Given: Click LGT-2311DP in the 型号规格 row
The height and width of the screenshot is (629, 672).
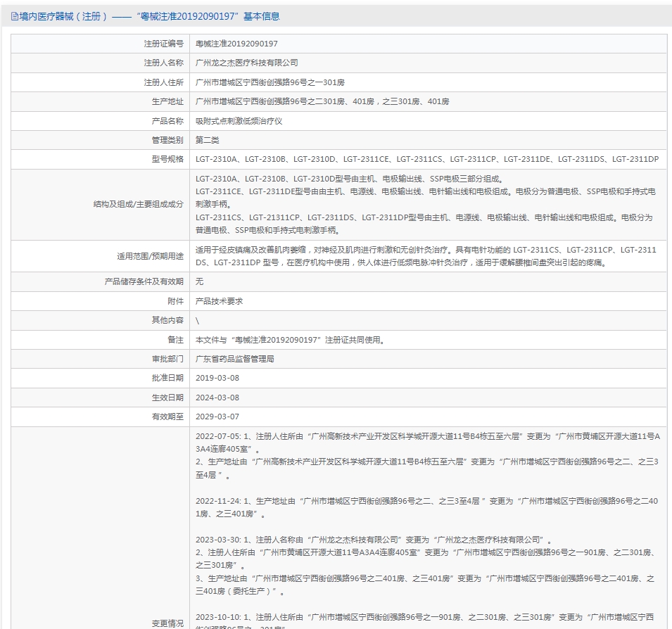Looking at the screenshot, I should coord(635,159).
